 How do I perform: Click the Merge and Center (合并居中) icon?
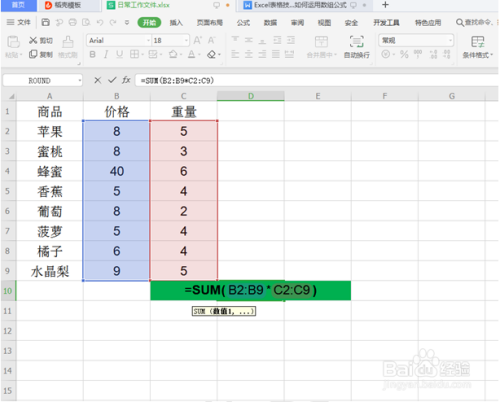click(x=321, y=42)
